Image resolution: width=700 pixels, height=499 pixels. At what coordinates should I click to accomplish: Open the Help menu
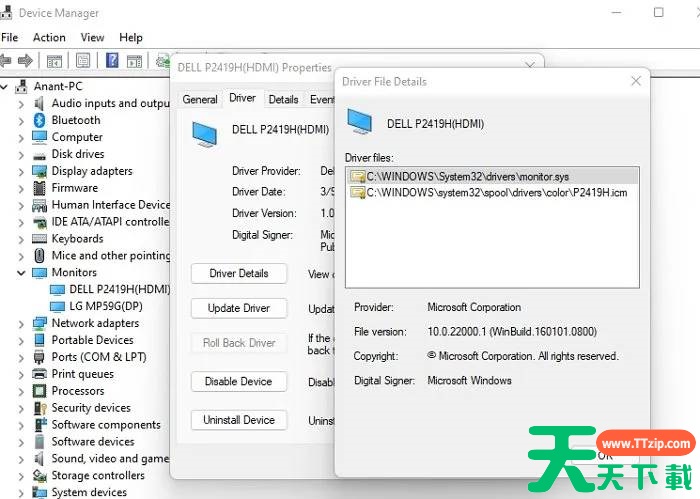click(x=131, y=37)
